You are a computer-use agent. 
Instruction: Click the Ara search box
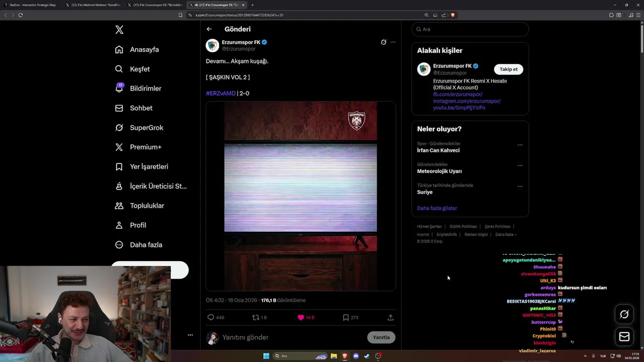[x=470, y=29]
